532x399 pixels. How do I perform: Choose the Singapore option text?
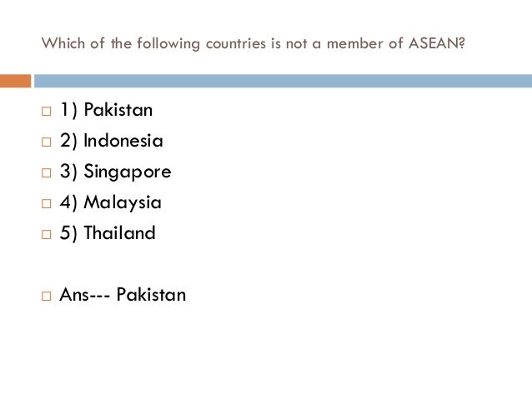pos(128,172)
